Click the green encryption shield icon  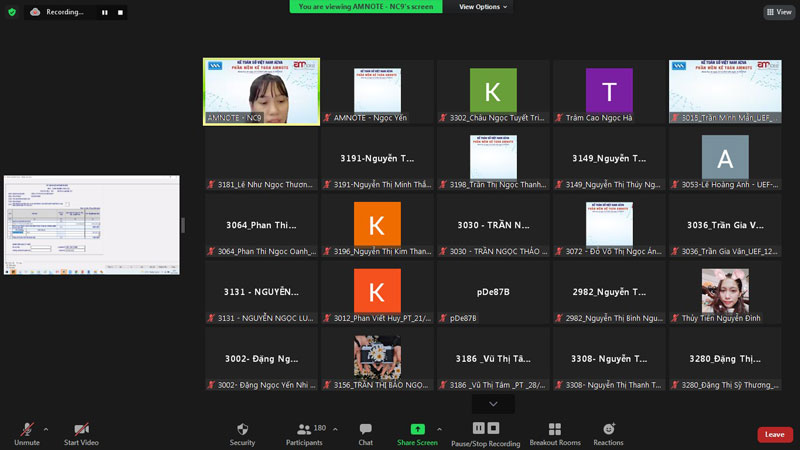(12, 12)
